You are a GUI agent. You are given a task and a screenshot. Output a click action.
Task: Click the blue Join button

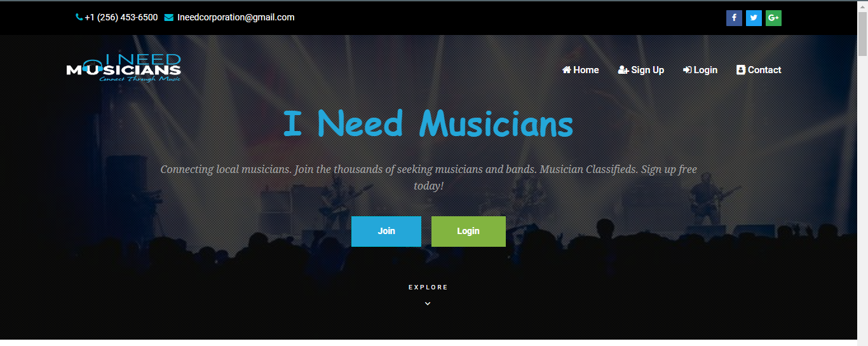pyautogui.click(x=386, y=232)
